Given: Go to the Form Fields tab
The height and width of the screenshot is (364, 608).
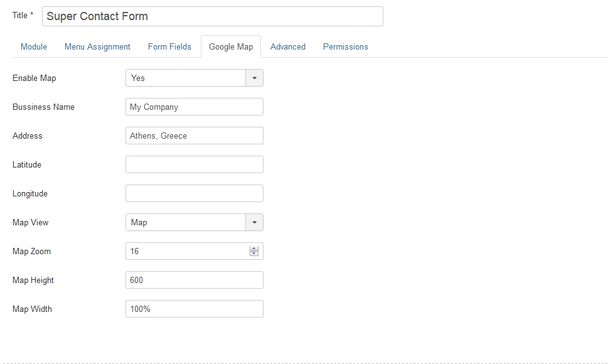Looking at the screenshot, I should 169,46.
